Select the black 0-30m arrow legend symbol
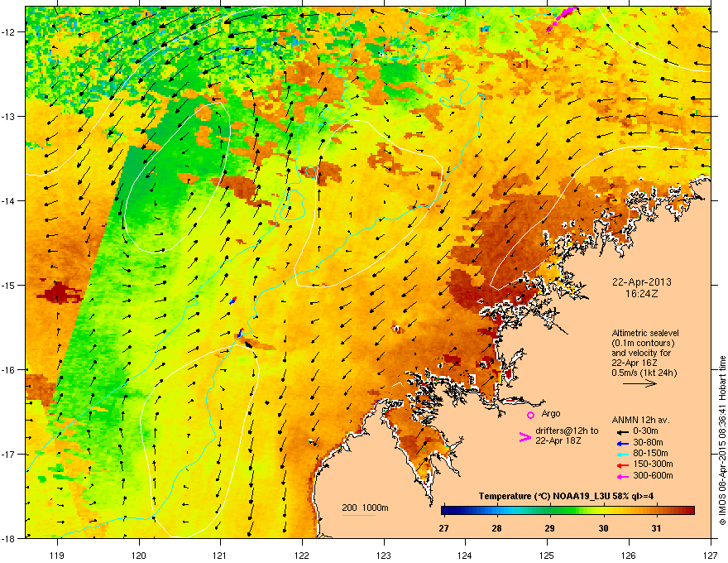This screenshot has width=728, height=563. tap(622, 432)
